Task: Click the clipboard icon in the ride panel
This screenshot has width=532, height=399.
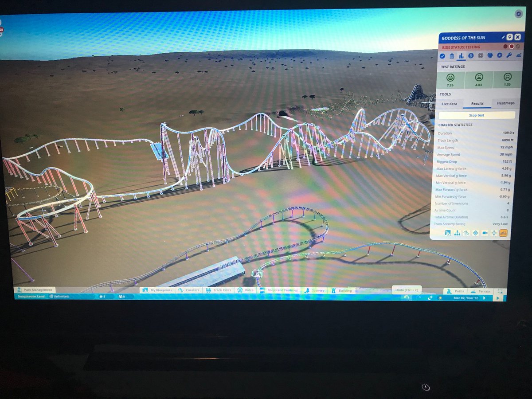Action: (451, 56)
